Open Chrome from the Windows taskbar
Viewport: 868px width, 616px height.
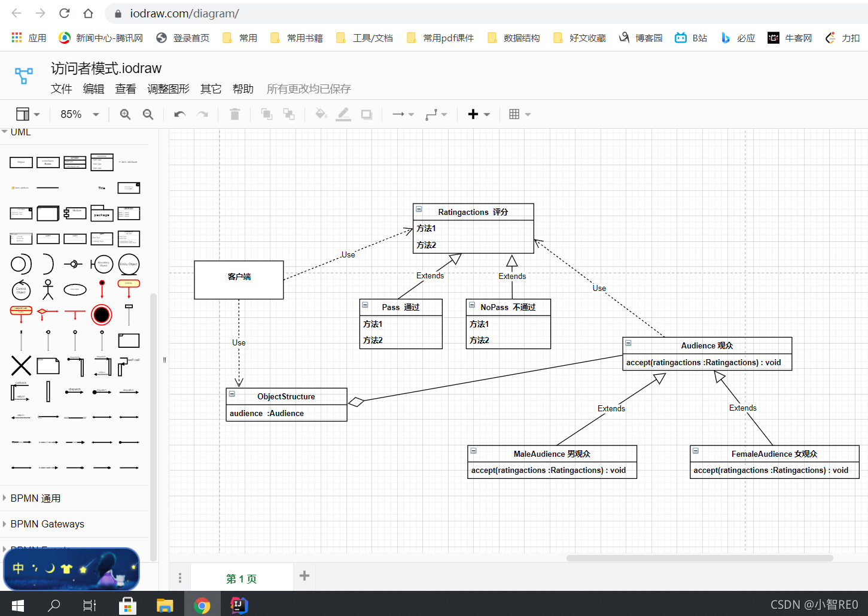pyautogui.click(x=202, y=606)
